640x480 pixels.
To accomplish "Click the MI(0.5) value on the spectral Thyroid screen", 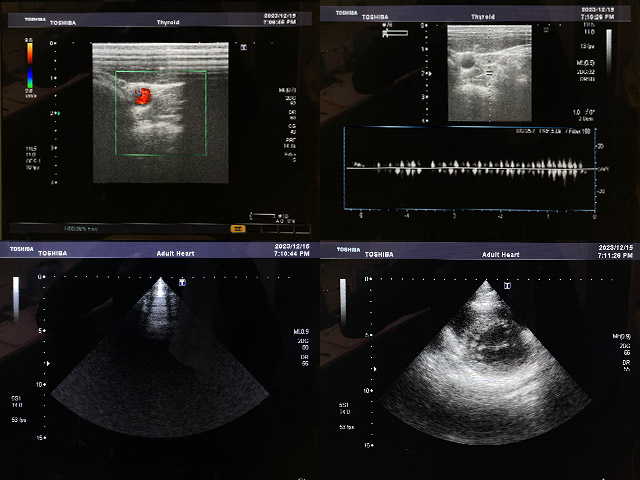I will 585,63.
